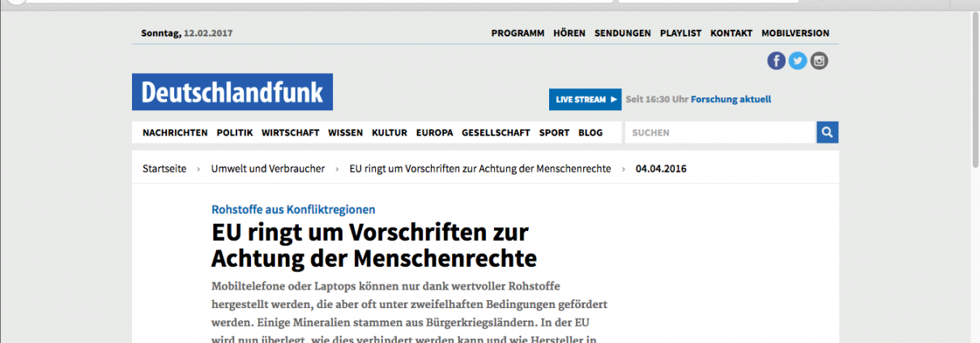Image resolution: width=980 pixels, height=343 pixels.
Task: Go to Startseite breadcrumb
Action: tap(164, 169)
